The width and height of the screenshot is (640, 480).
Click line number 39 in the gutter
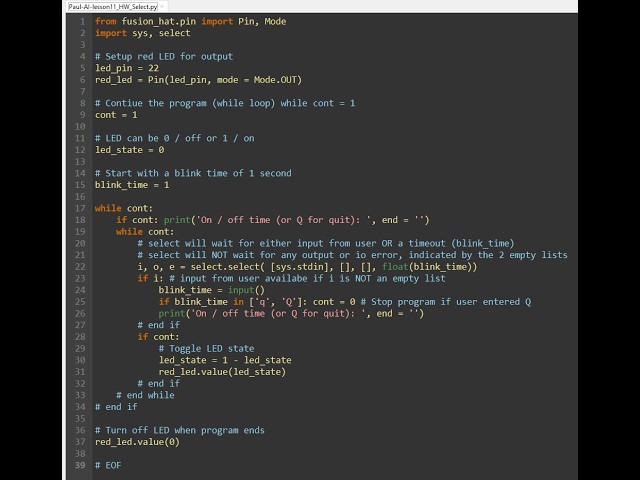pos(80,465)
